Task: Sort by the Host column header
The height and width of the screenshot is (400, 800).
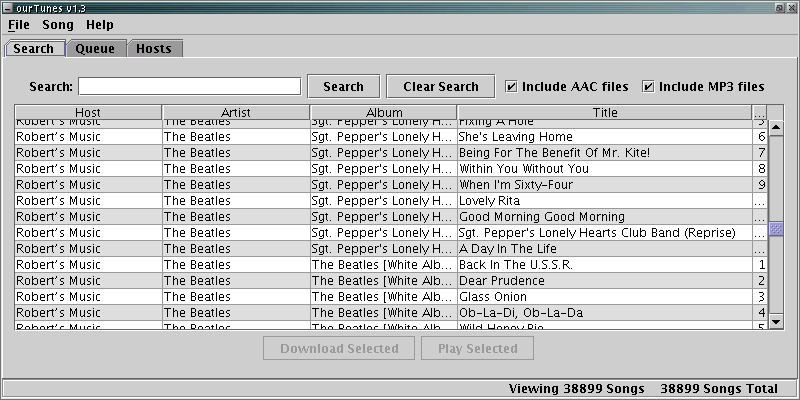Action: [88, 112]
